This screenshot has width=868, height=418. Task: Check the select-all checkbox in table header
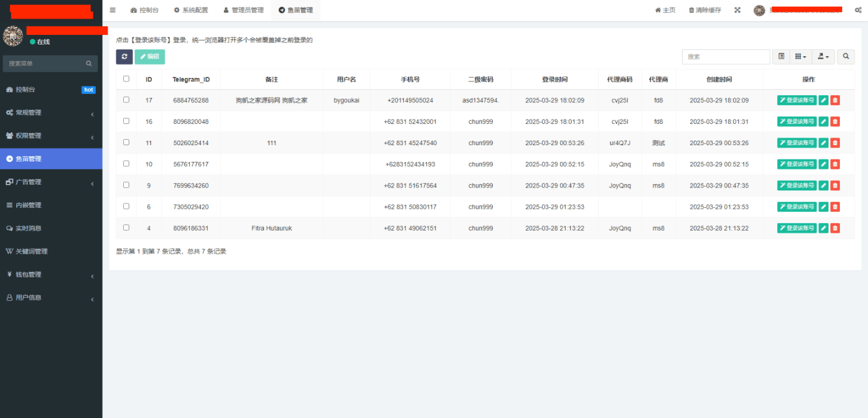[126, 79]
